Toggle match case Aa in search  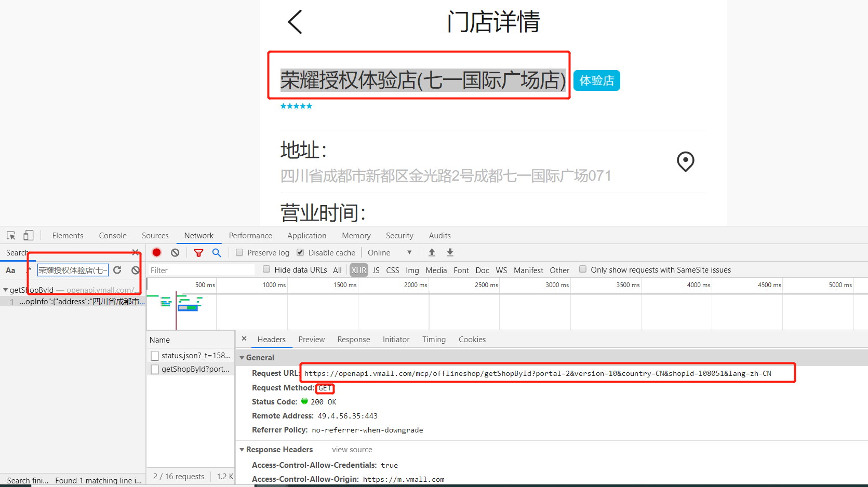tap(10, 270)
